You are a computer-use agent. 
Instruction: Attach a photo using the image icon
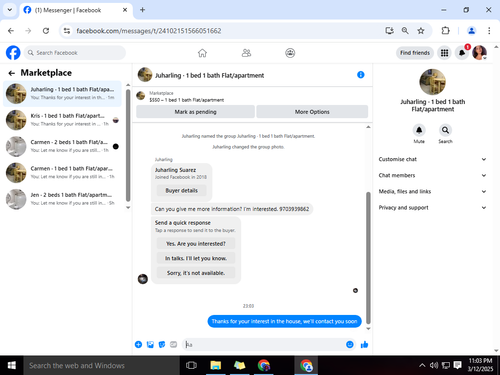coord(150,344)
